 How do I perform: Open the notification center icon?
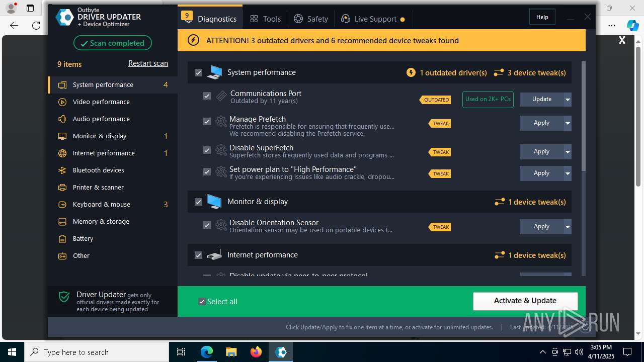(627, 352)
